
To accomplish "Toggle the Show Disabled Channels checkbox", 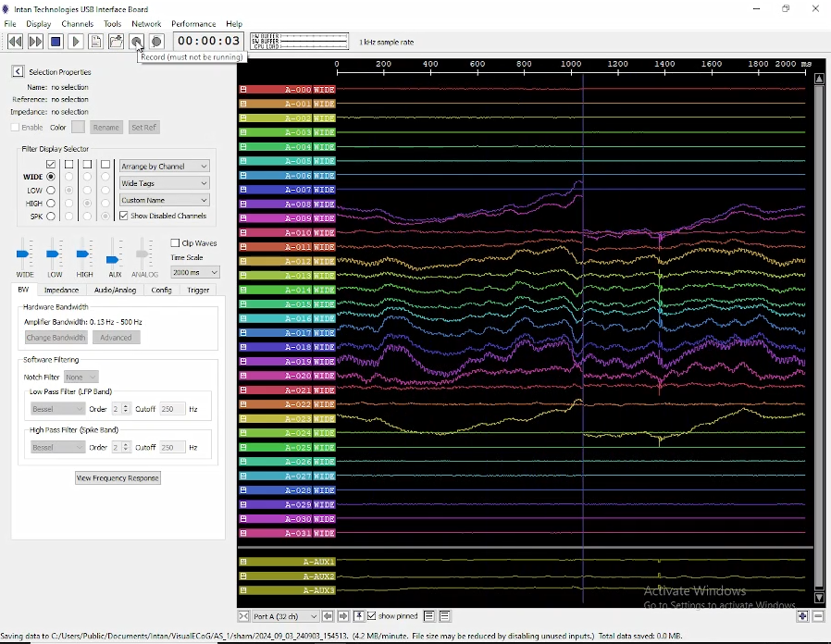I will [x=124, y=216].
